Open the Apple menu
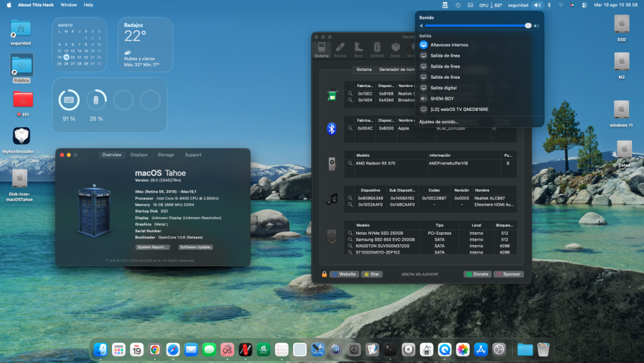This screenshot has height=363, width=644. [9, 5]
